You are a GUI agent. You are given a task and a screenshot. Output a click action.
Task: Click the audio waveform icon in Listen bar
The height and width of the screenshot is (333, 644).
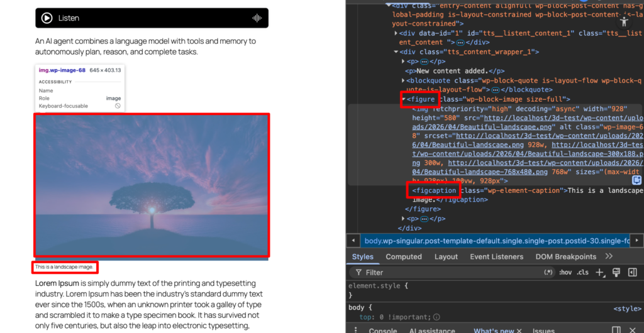pos(257,18)
